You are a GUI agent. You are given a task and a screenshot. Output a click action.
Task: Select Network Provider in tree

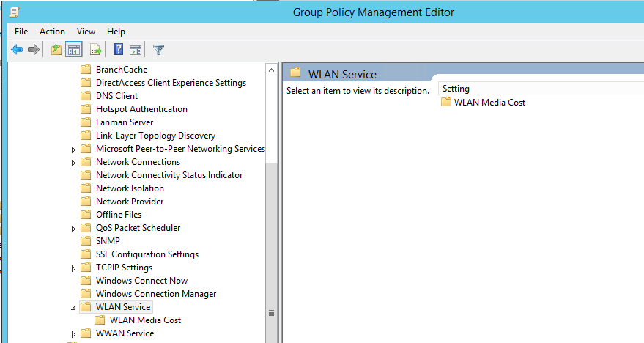[x=130, y=202]
